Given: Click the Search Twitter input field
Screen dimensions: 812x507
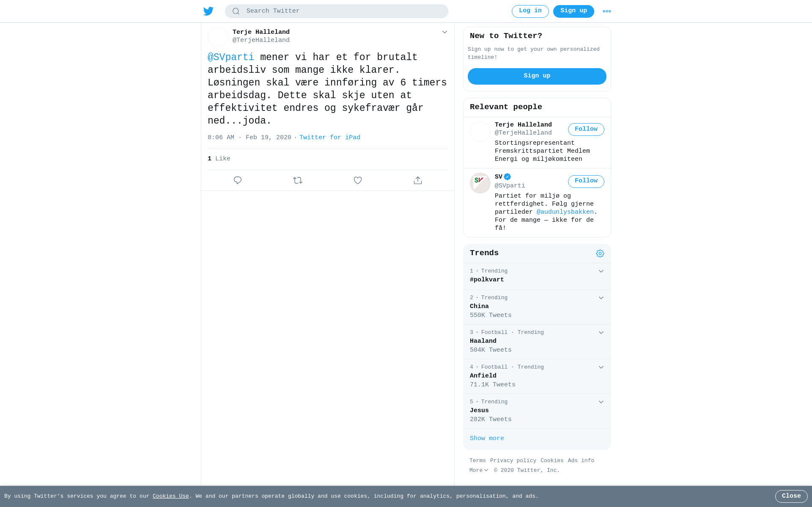Looking at the screenshot, I should coord(337,11).
